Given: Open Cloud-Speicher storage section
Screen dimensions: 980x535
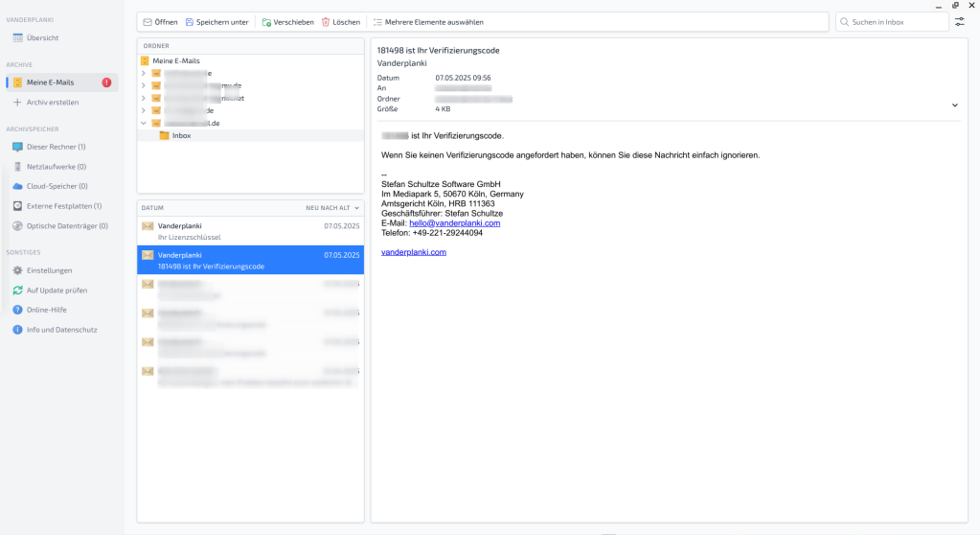Looking at the screenshot, I should (x=57, y=186).
